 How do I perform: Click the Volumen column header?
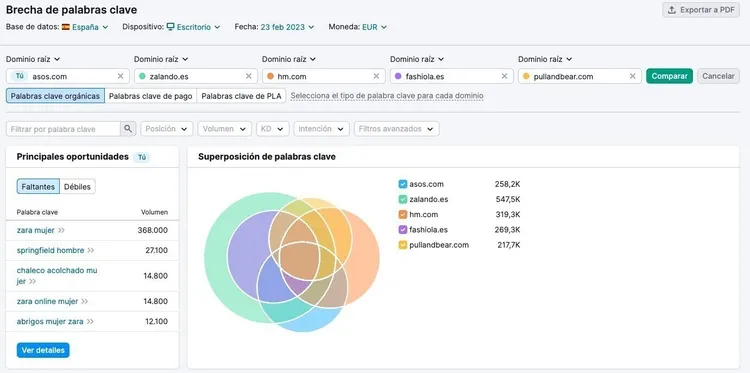tap(154, 212)
